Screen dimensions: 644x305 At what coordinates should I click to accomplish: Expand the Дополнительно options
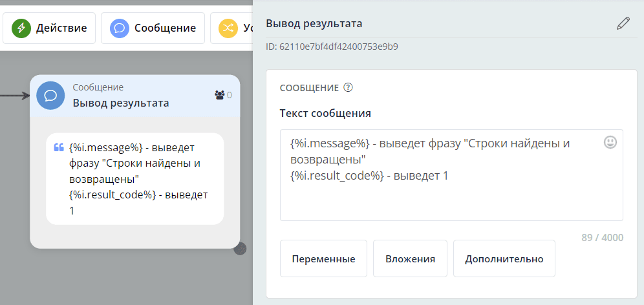(x=504, y=258)
